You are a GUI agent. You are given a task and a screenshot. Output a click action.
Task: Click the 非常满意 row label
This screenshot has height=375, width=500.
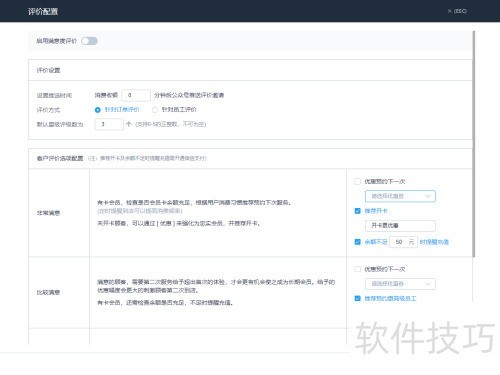point(48,213)
